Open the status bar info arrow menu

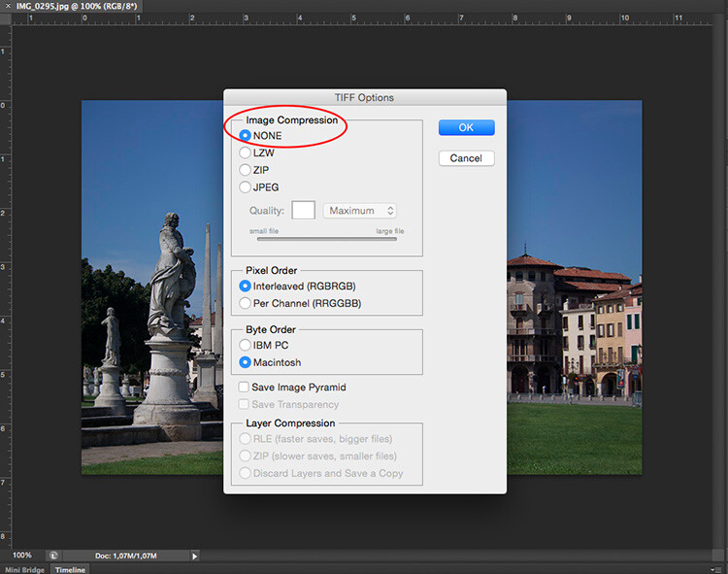click(194, 556)
